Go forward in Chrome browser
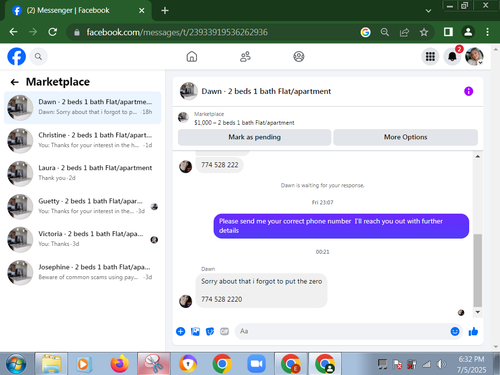This screenshot has height=375, width=500. [33, 32]
